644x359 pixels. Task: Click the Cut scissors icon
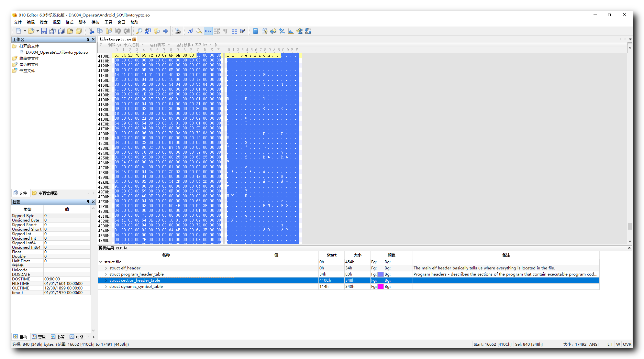[x=92, y=31]
